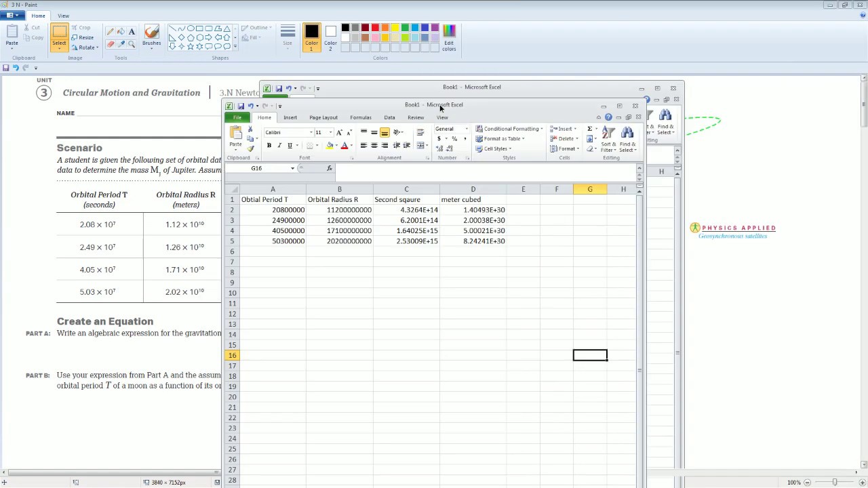The height and width of the screenshot is (488, 868).
Task: Click the Percent Style icon in Excel
Action: tap(454, 139)
